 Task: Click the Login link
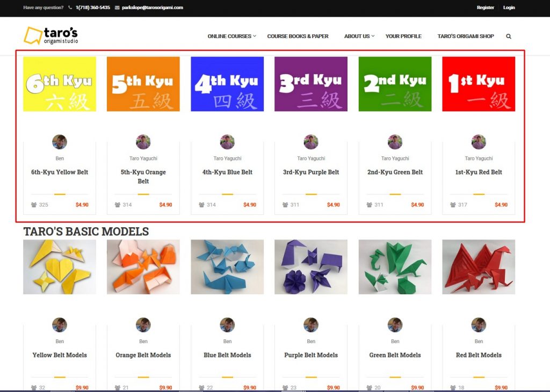point(509,8)
